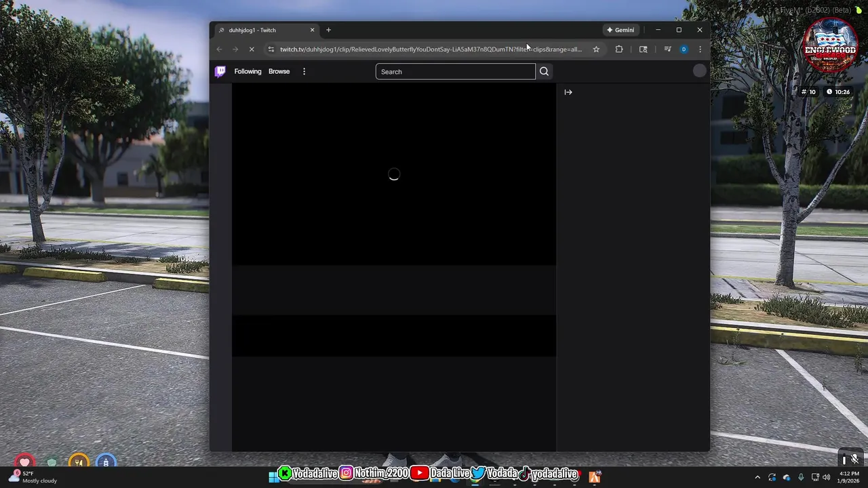Collapse the Twitch chat panel arrow
Viewport: 868px width, 488px height.
tap(568, 92)
